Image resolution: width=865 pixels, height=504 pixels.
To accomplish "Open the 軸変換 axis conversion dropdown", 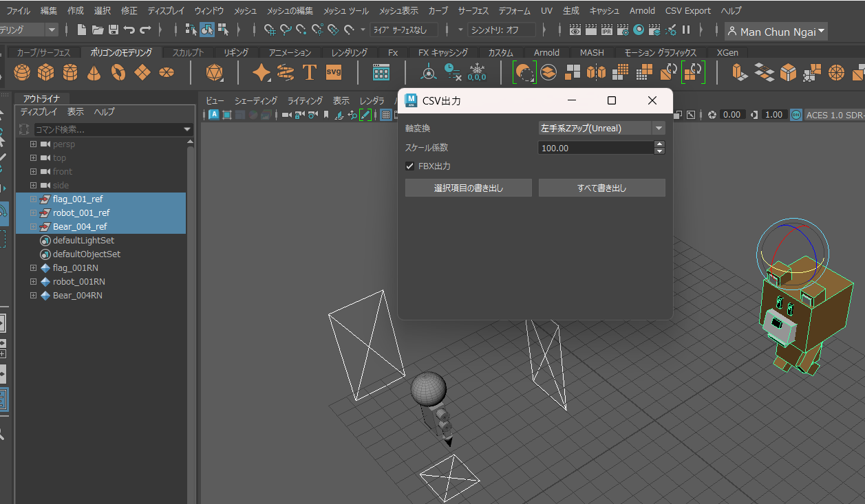I will 601,128.
